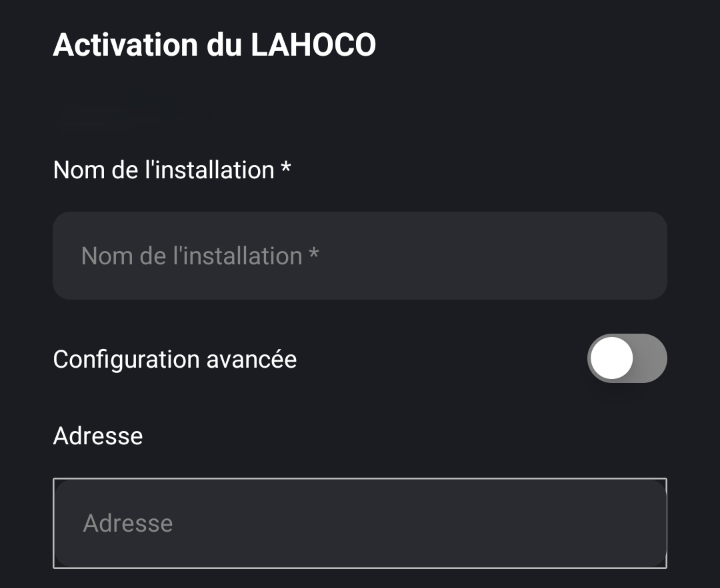Click the asterisk inside the name placeholder
The height and width of the screenshot is (588, 720).
(x=314, y=255)
